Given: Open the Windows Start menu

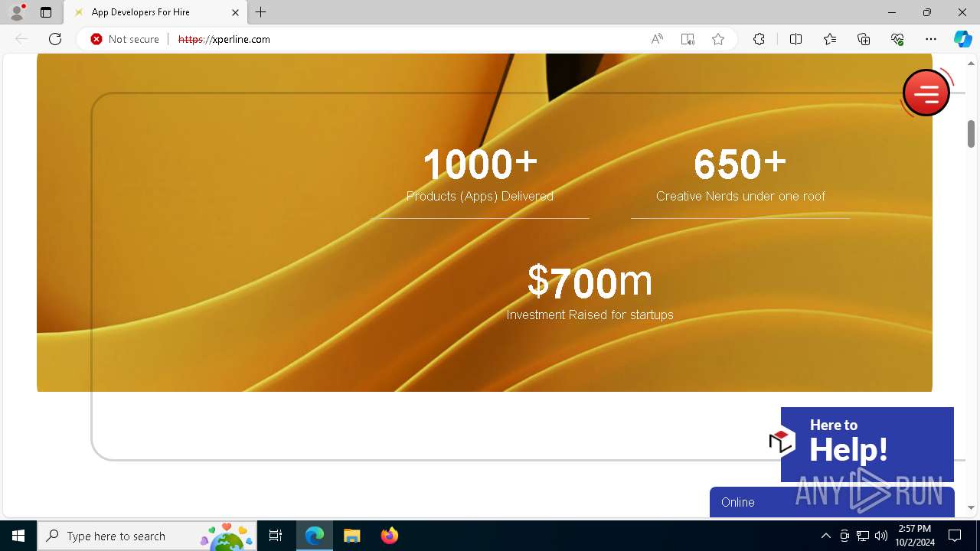Looking at the screenshot, I should tap(18, 536).
